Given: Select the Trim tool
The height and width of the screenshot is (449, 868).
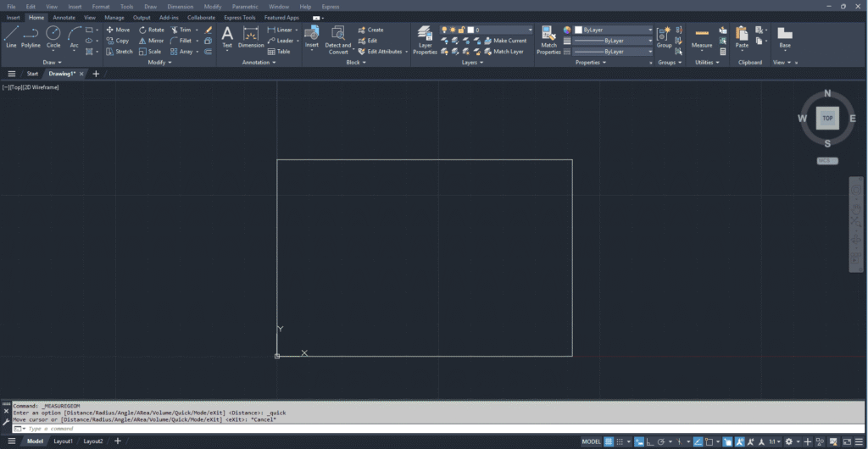Looking at the screenshot, I should (181, 30).
